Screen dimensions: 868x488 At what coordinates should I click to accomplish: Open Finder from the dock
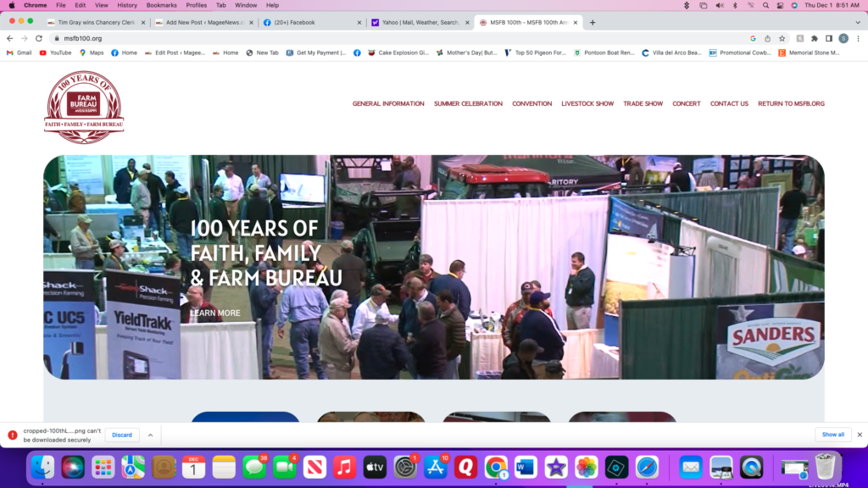pos(42,467)
